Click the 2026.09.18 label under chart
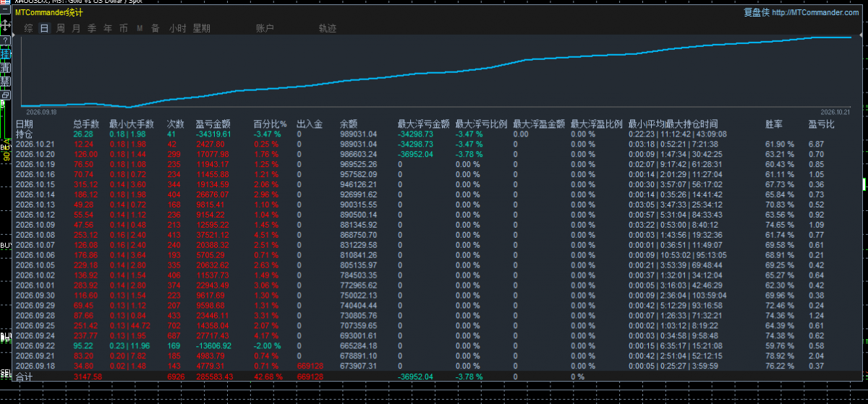Viewport: 868px width, 404px height. 42,112
